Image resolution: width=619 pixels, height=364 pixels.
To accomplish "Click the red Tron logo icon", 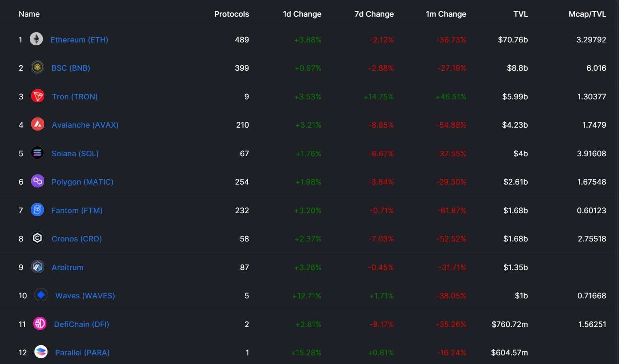I will pyautogui.click(x=37, y=96).
